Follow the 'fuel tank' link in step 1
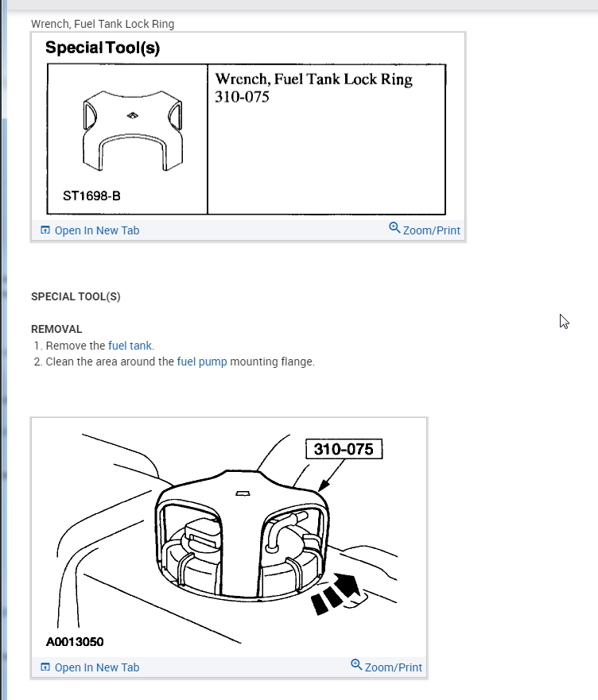 tap(130, 346)
